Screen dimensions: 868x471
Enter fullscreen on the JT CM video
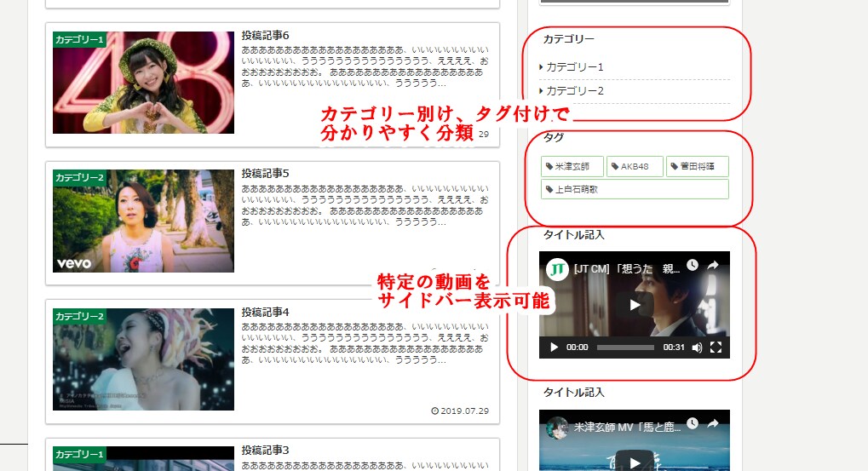coord(716,348)
